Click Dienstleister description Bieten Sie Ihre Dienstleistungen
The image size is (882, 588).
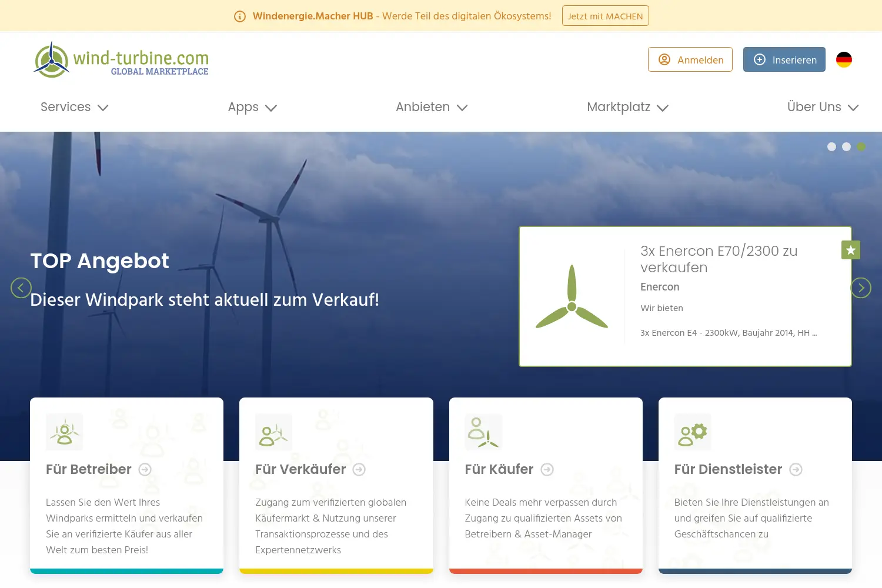(x=751, y=518)
